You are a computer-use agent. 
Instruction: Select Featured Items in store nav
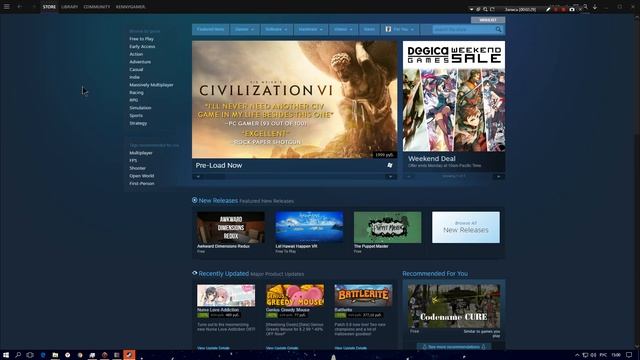point(211,29)
